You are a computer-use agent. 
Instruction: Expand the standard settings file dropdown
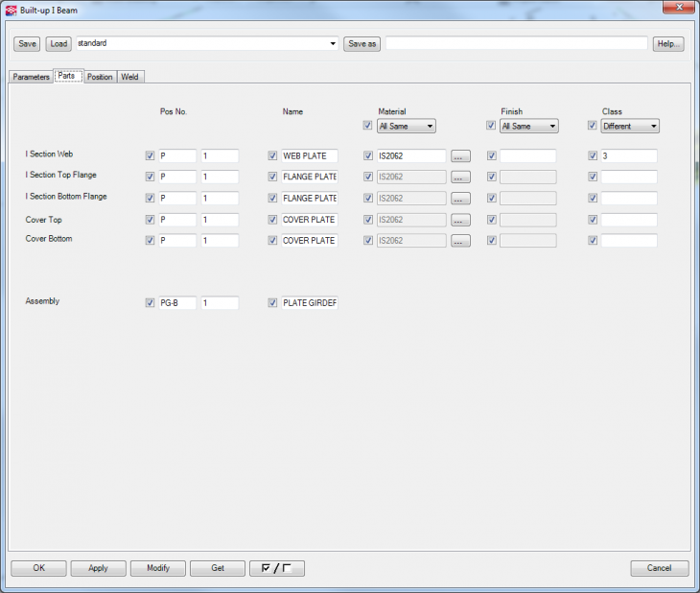(x=333, y=44)
